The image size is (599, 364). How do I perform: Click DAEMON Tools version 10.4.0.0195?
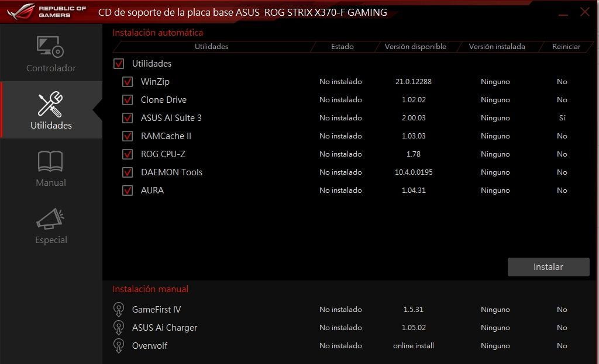coord(414,172)
